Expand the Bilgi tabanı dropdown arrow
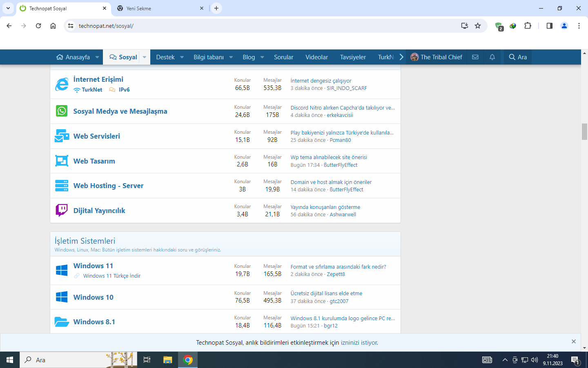 [231, 57]
